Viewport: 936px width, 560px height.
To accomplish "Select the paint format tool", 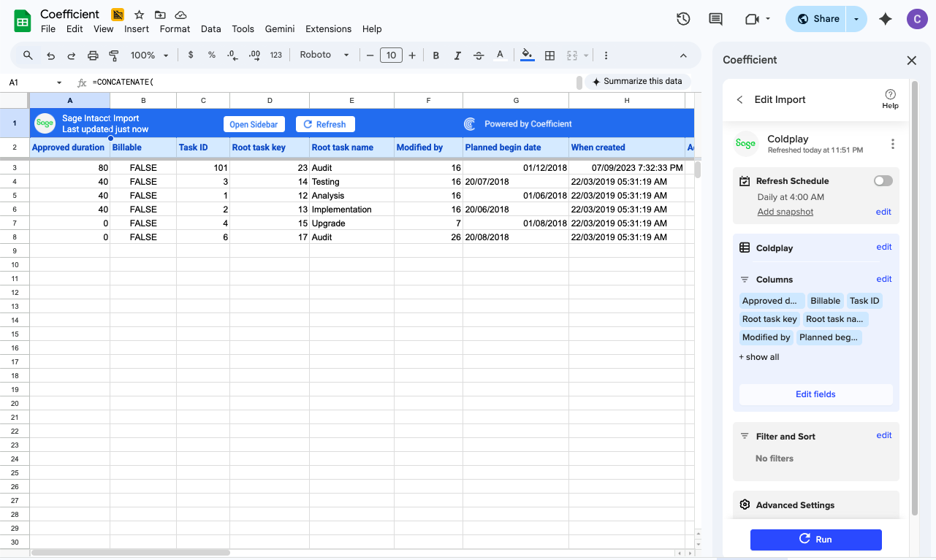I will (x=114, y=55).
